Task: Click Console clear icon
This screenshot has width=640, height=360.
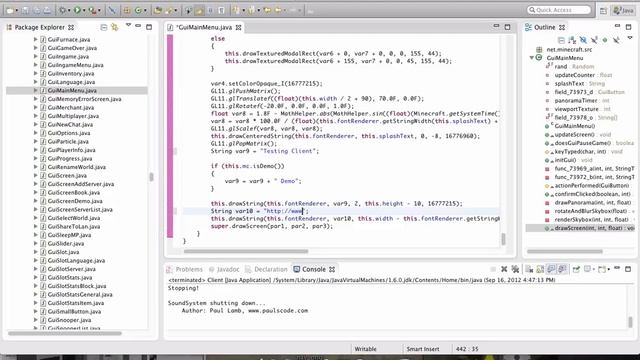Action: 529,269
